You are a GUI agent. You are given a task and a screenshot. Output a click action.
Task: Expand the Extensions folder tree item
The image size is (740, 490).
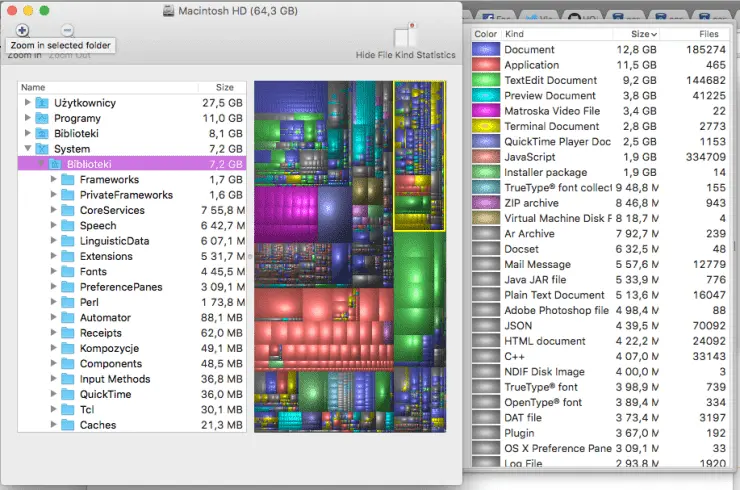[53, 256]
